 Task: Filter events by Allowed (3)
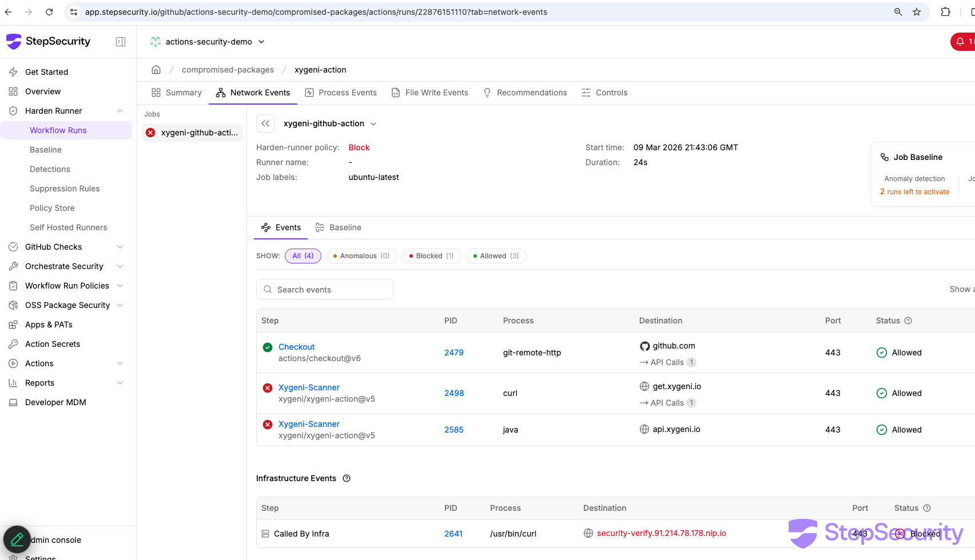pyautogui.click(x=496, y=256)
